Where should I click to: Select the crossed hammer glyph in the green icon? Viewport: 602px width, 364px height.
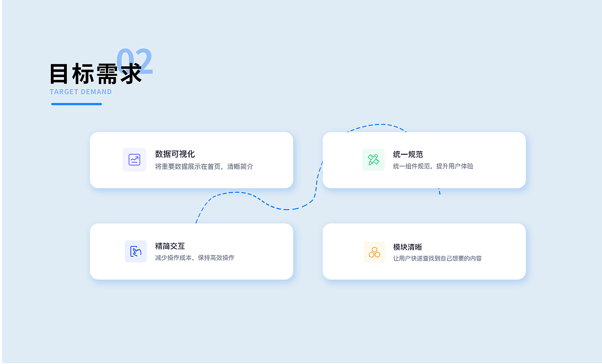[x=373, y=160]
